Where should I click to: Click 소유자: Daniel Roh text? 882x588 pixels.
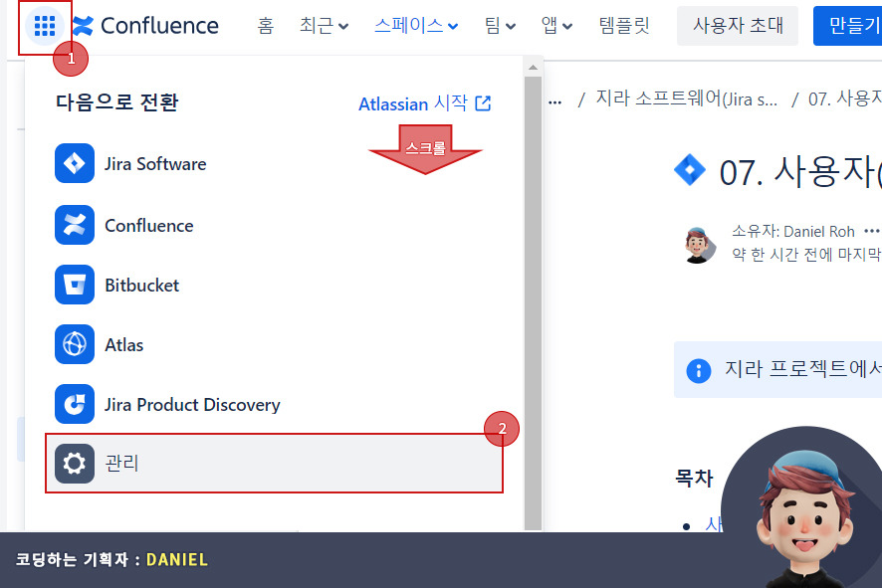click(793, 231)
